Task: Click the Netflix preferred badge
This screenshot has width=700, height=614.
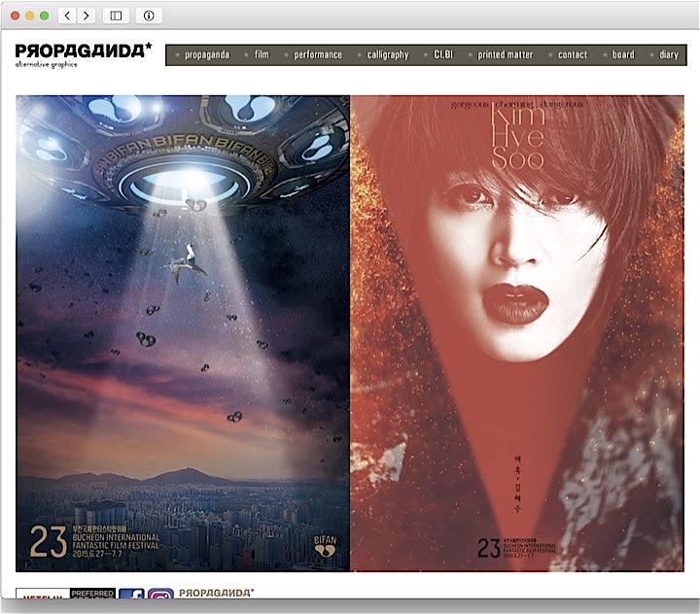Action: click(x=66, y=593)
